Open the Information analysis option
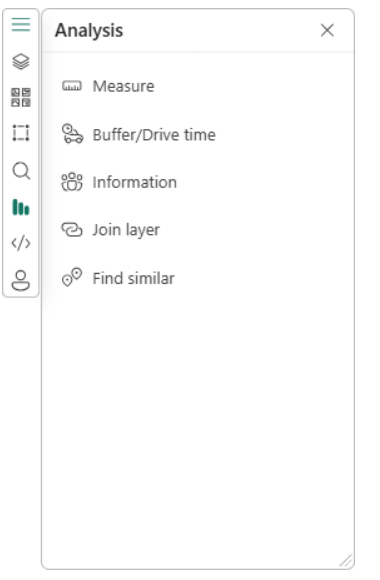Image resolution: width=380 pixels, height=580 pixels. coord(135,182)
